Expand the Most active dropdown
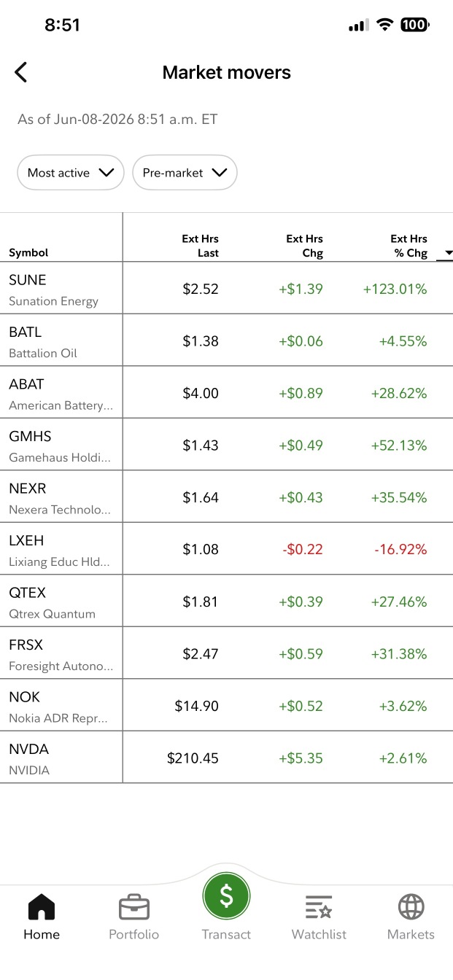This screenshot has width=453, height=980. tap(71, 173)
